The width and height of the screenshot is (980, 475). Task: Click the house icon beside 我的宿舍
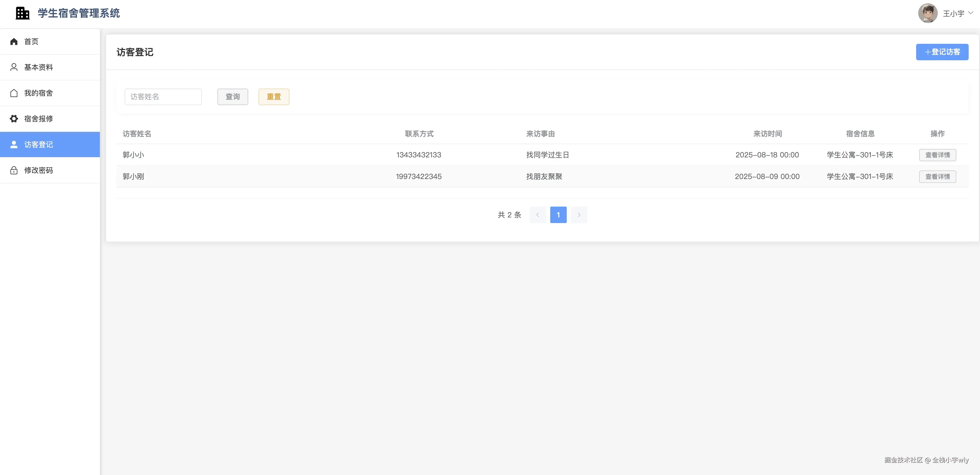pos(14,93)
